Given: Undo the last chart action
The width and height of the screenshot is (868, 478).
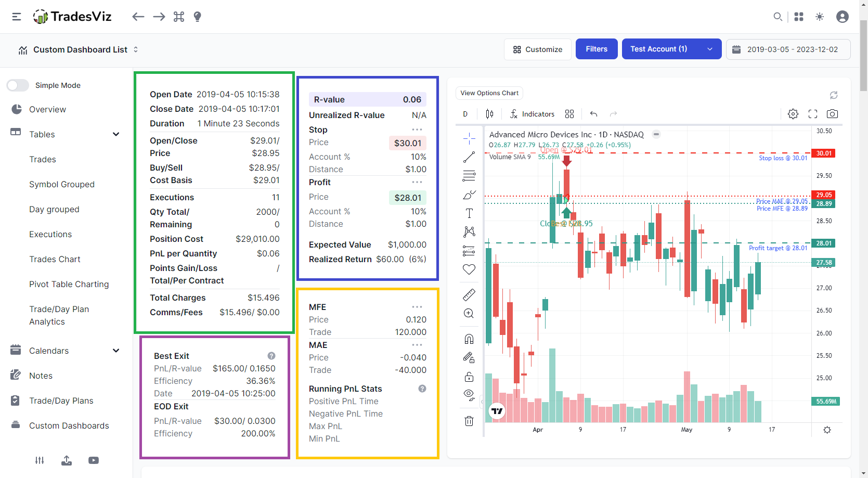Looking at the screenshot, I should tap(593, 114).
